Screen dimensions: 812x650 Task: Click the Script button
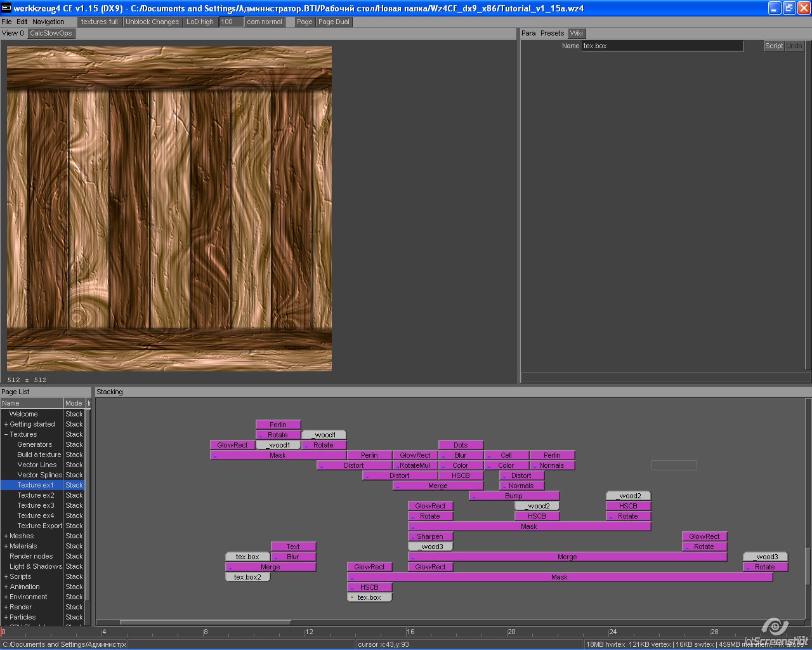point(773,46)
